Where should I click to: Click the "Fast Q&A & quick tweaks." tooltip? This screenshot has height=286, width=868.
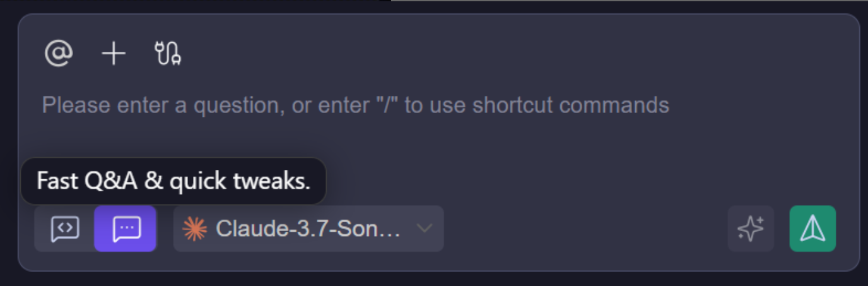click(x=173, y=181)
